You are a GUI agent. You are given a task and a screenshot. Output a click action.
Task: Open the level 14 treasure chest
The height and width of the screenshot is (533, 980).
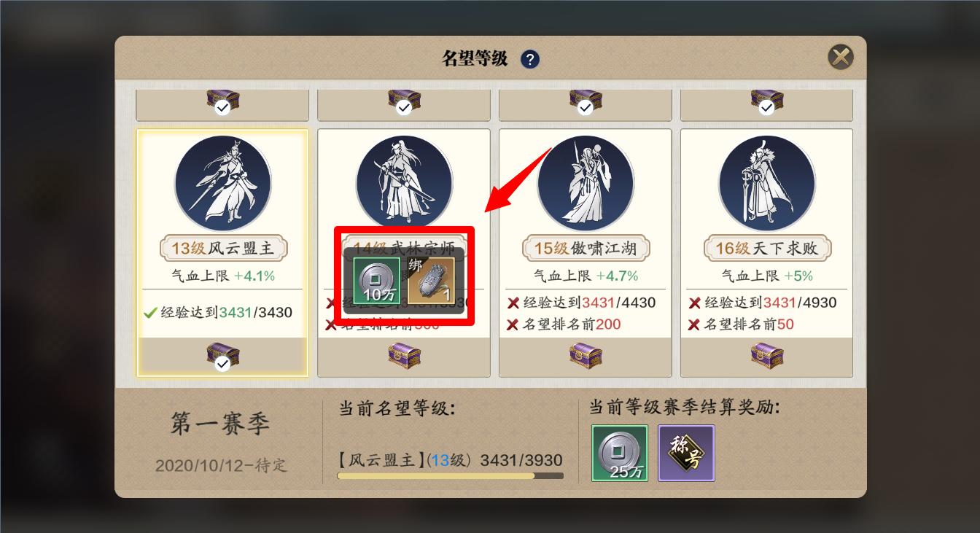(x=404, y=357)
